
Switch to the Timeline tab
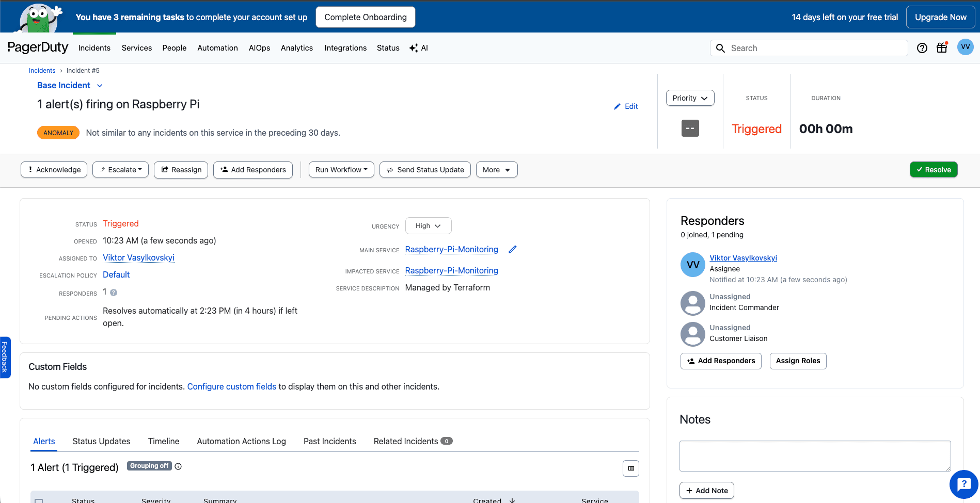pyautogui.click(x=164, y=441)
